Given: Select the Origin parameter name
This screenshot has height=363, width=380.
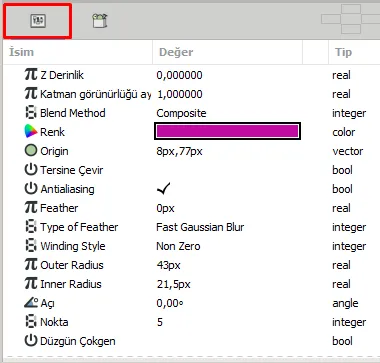Looking at the screenshot, I should coord(54,151).
